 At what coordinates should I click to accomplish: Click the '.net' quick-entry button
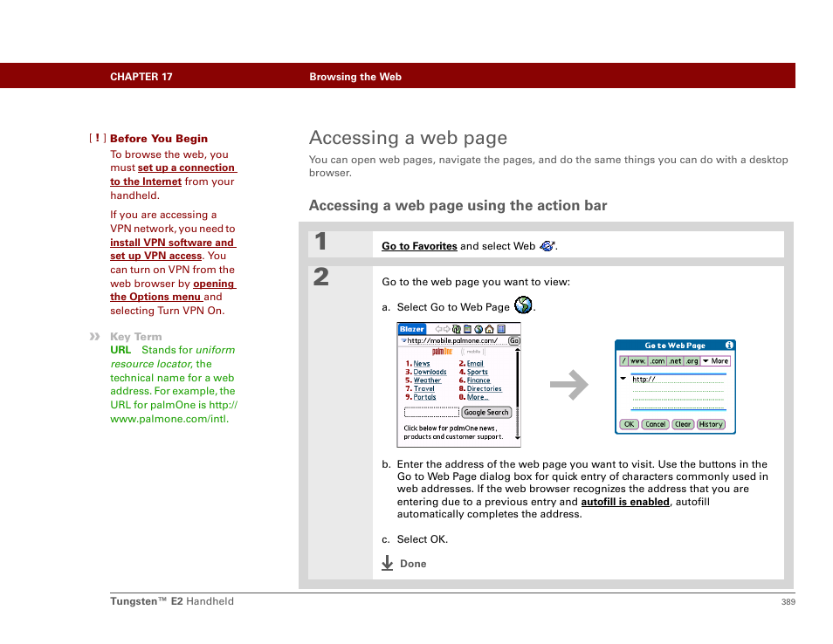coord(675,361)
